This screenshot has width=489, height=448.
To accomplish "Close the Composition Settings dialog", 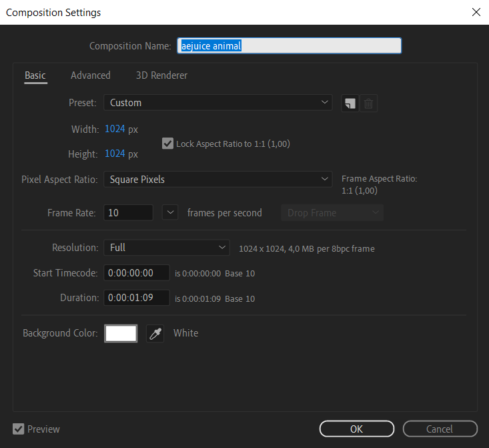I will tap(476, 12).
